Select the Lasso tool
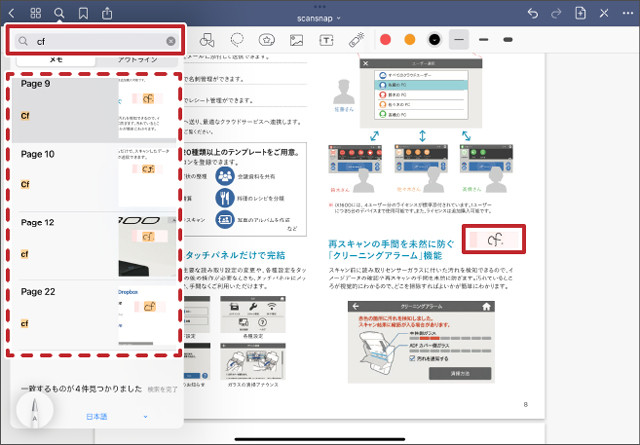The image size is (640, 445). point(237,41)
